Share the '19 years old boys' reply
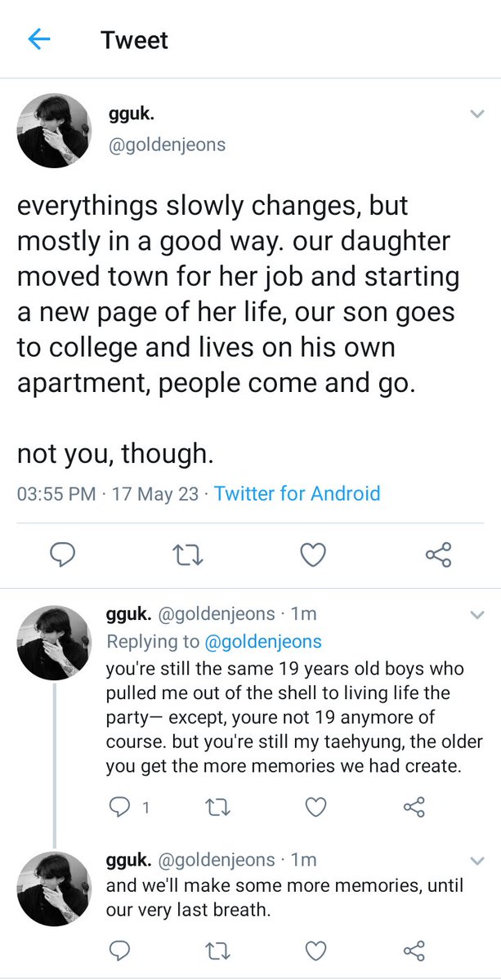501x980 pixels. [414, 808]
